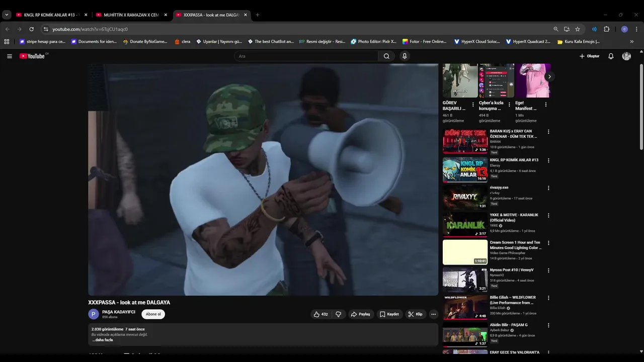This screenshot has height=362, width=644.
Task: Advance the shorts shelf with the right arrow
Action: (549, 77)
